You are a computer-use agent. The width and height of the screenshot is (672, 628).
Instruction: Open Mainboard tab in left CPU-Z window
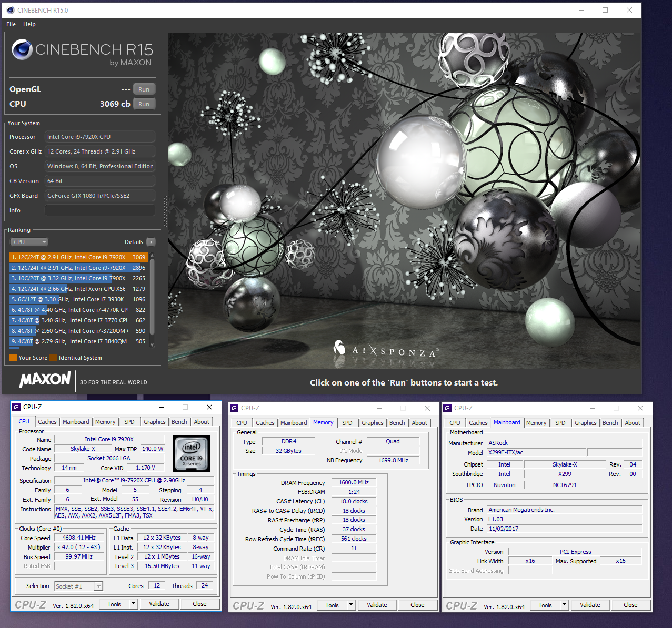tap(76, 422)
